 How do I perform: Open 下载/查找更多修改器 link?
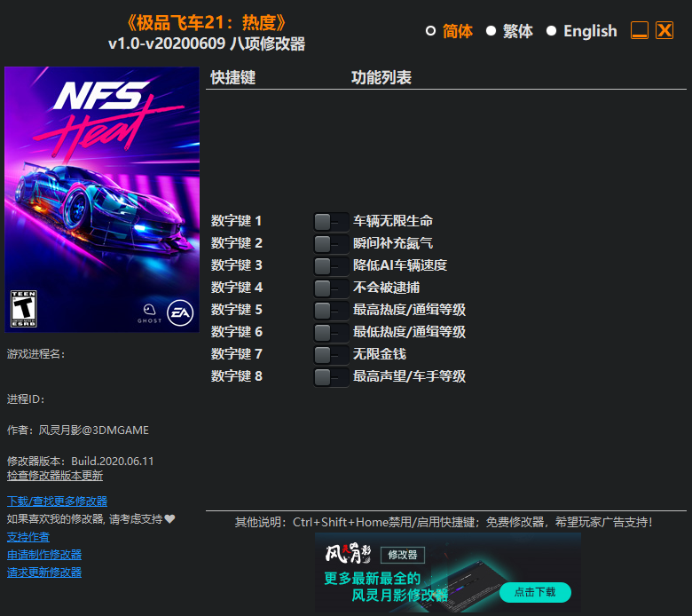tap(58, 501)
